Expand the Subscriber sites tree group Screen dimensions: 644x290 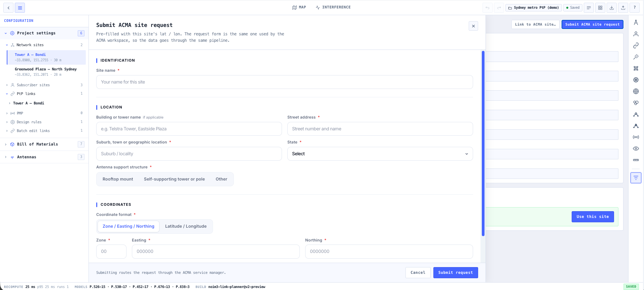[x=7, y=85]
